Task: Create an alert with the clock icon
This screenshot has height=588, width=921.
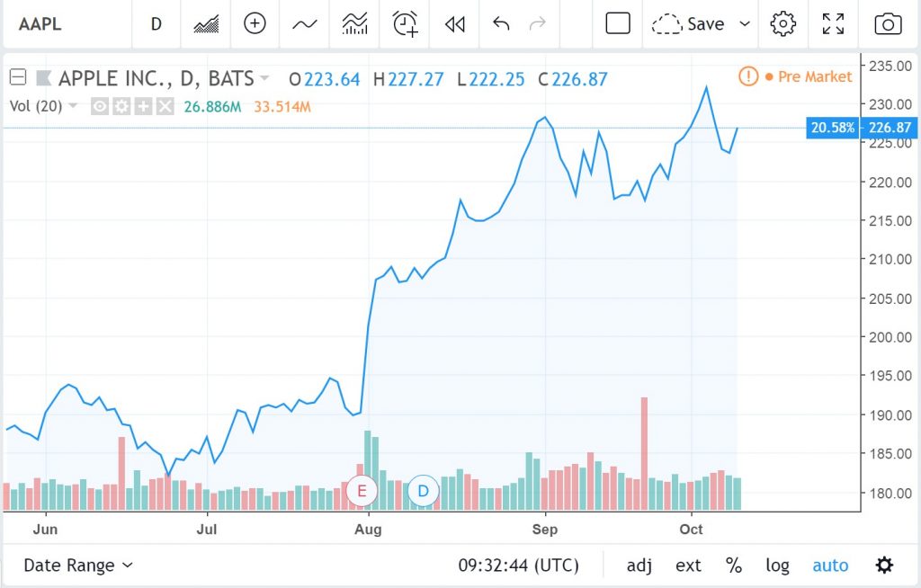Action: pos(406,23)
